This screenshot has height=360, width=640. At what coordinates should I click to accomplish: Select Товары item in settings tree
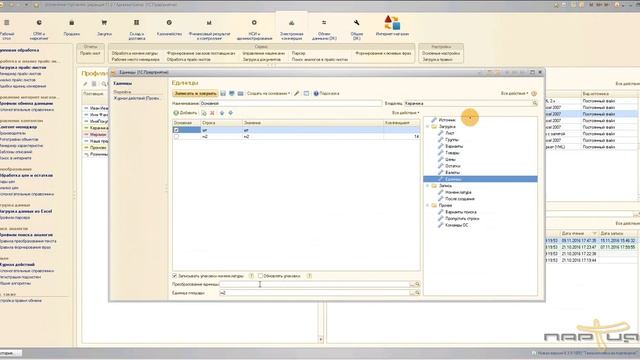coord(452,153)
